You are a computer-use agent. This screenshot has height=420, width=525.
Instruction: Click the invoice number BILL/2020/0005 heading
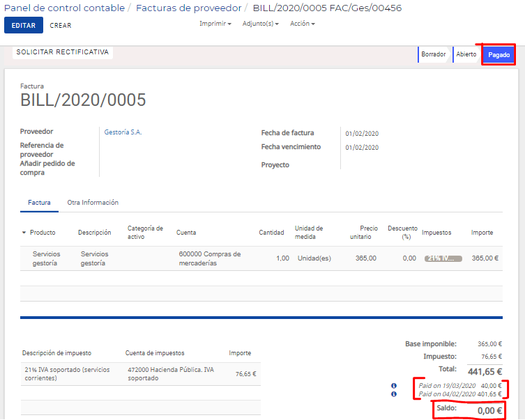(83, 100)
